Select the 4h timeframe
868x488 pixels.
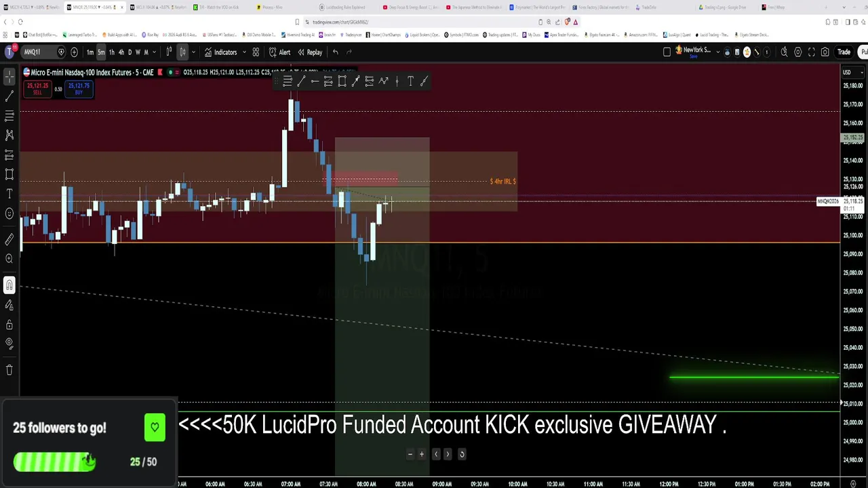click(x=121, y=52)
